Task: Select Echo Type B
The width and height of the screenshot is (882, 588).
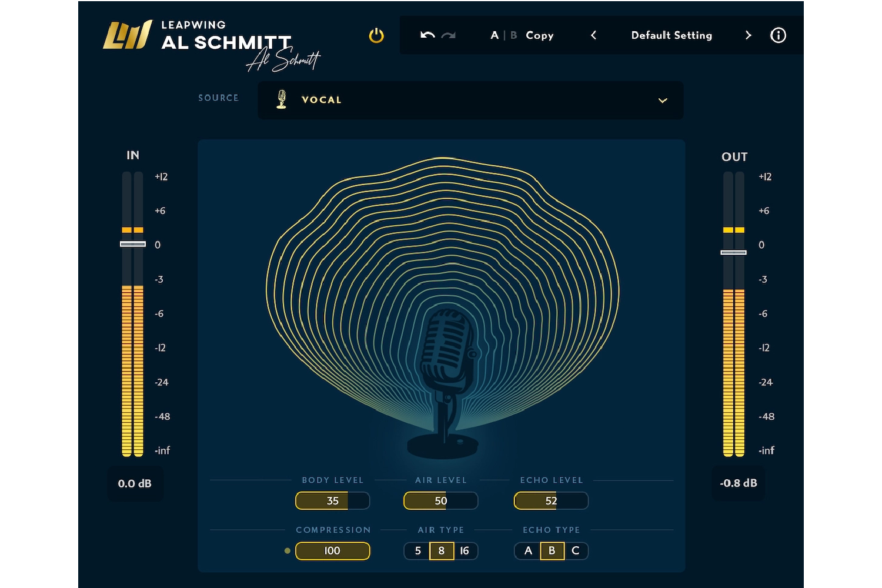Action: 552,551
